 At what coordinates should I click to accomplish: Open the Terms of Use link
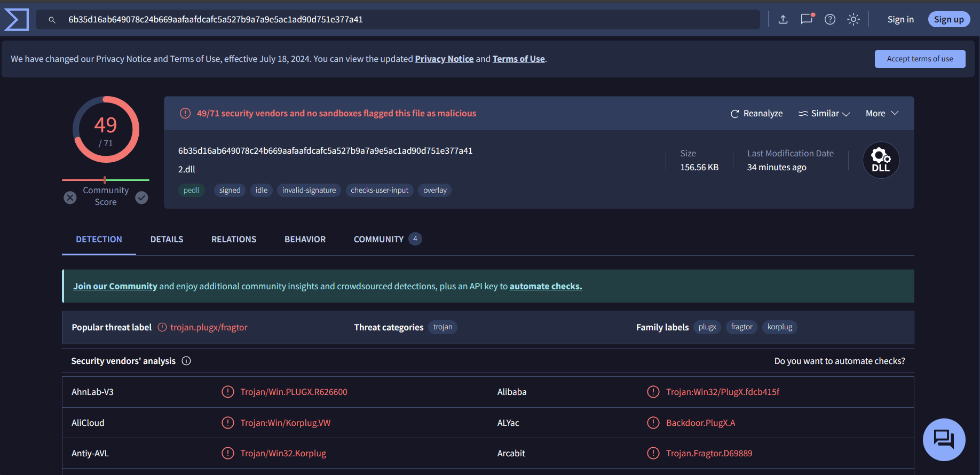518,59
